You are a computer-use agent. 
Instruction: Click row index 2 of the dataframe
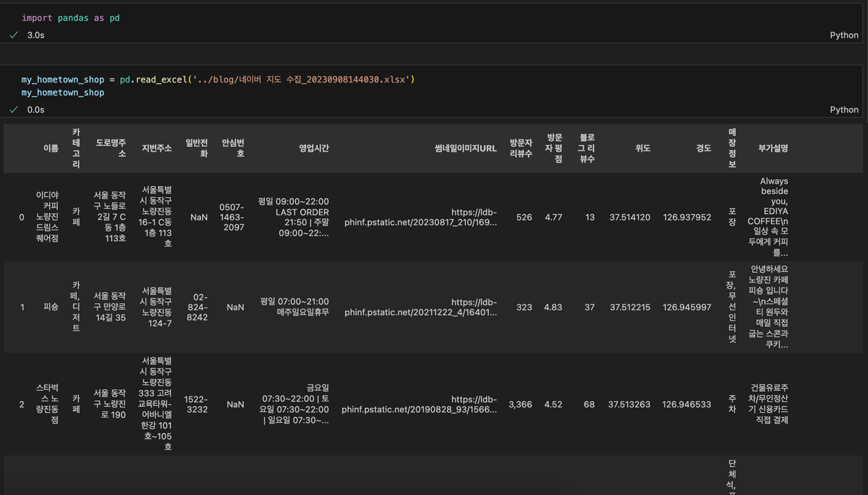coord(22,405)
